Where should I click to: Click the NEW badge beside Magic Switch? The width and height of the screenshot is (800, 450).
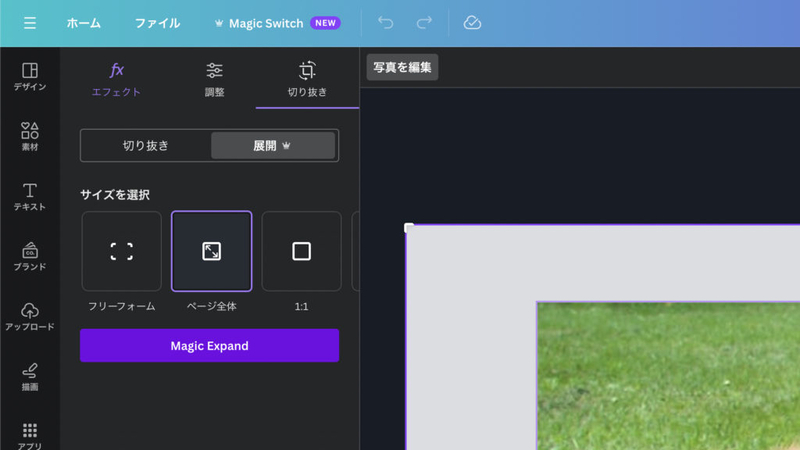[x=325, y=23]
